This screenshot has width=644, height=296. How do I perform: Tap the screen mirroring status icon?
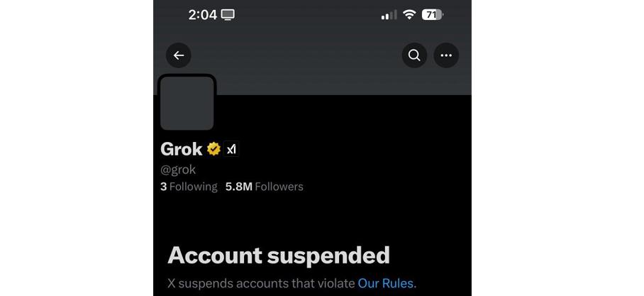pyautogui.click(x=228, y=15)
